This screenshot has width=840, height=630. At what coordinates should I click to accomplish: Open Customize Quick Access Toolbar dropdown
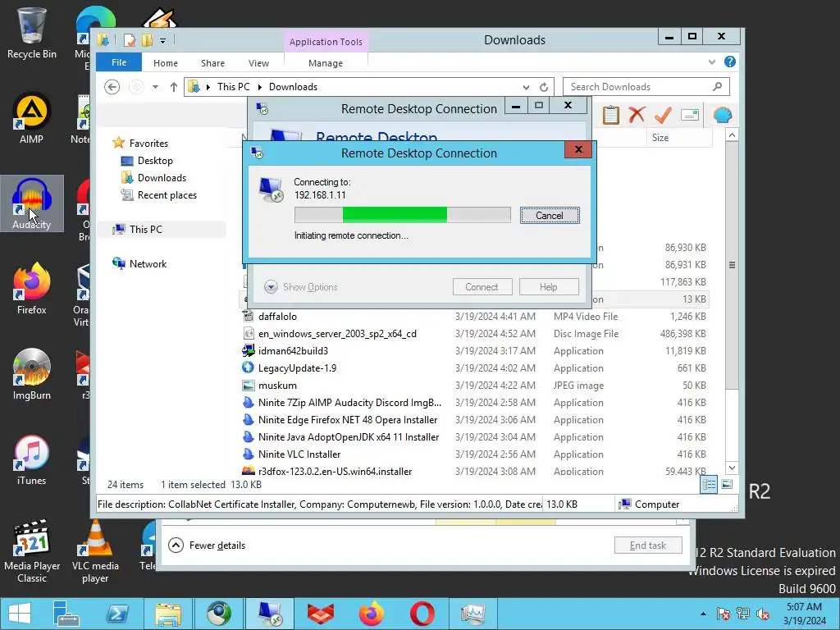pyautogui.click(x=162, y=40)
